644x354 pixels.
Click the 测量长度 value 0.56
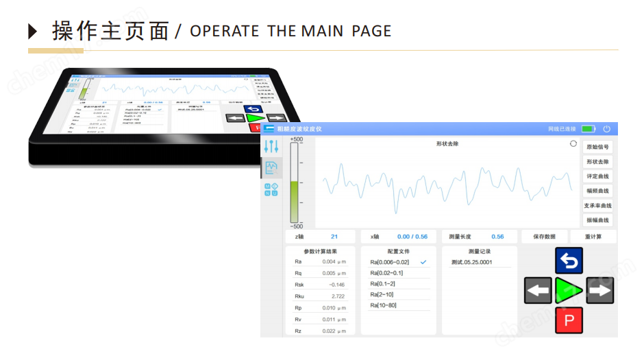click(497, 237)
